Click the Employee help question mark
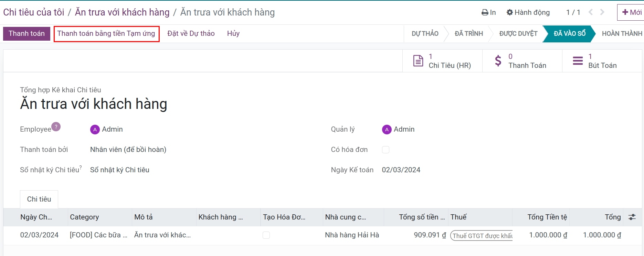644x256 pixels. (56, 127)
